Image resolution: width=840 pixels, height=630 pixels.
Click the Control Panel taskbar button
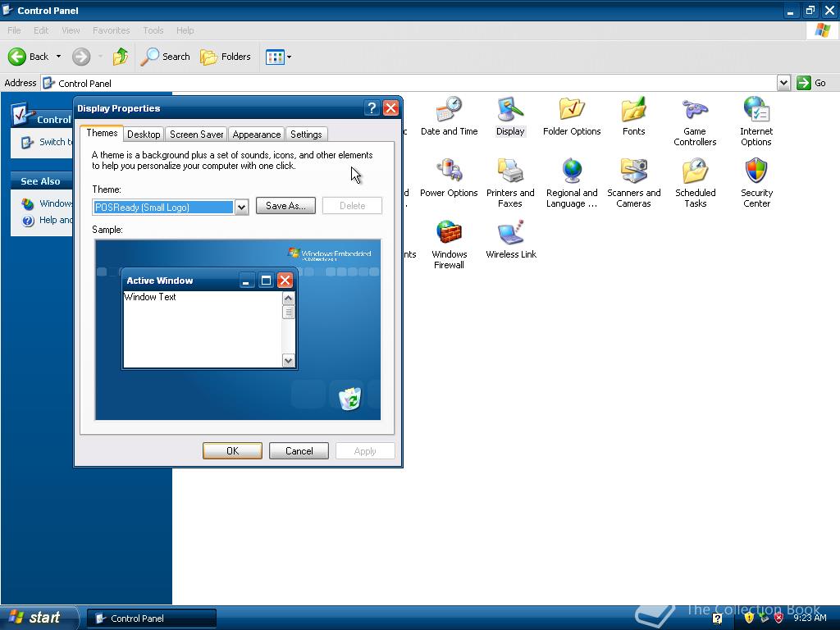[152, 619]
